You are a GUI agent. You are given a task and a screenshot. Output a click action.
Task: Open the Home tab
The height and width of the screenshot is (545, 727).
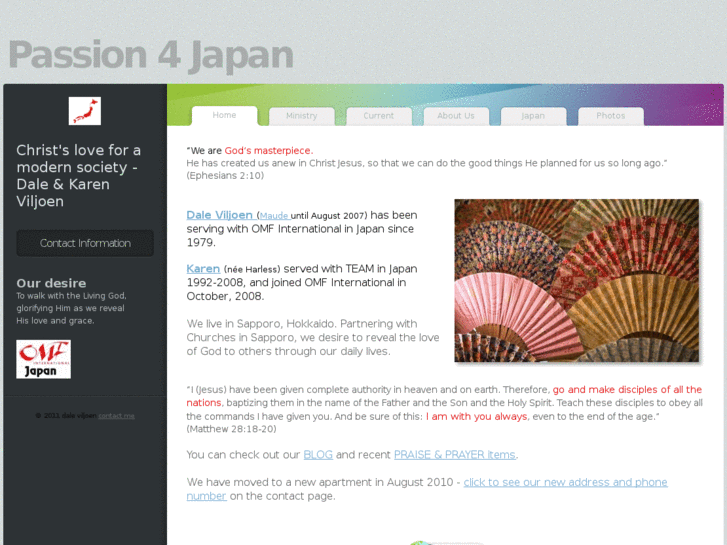tap(224, 115)
